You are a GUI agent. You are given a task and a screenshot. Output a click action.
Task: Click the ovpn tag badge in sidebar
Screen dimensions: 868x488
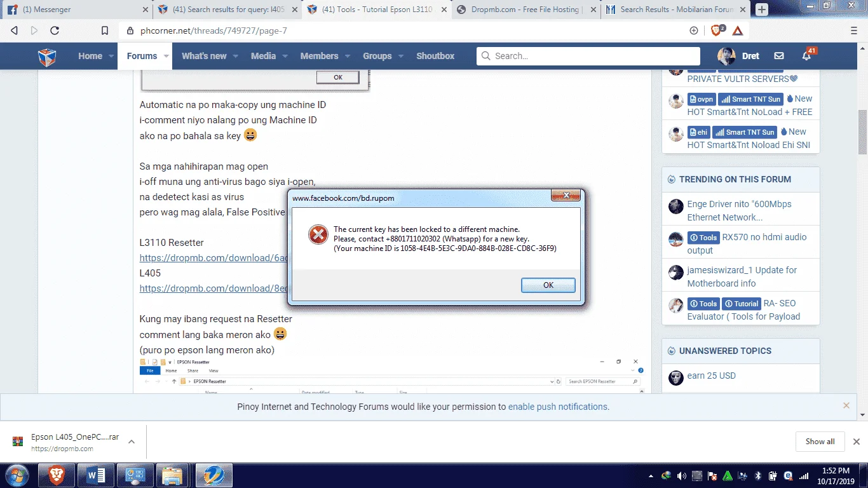coord(702,99)
